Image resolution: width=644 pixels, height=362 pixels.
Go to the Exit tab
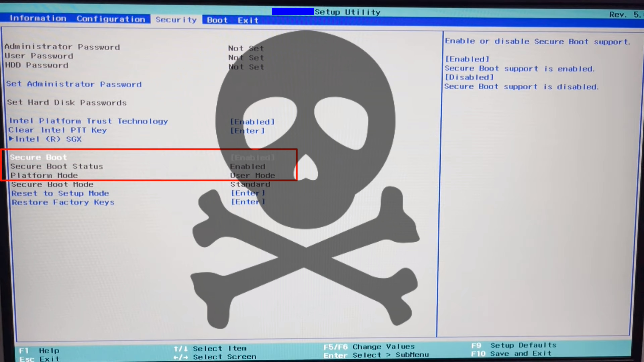(x=248, y=20)
